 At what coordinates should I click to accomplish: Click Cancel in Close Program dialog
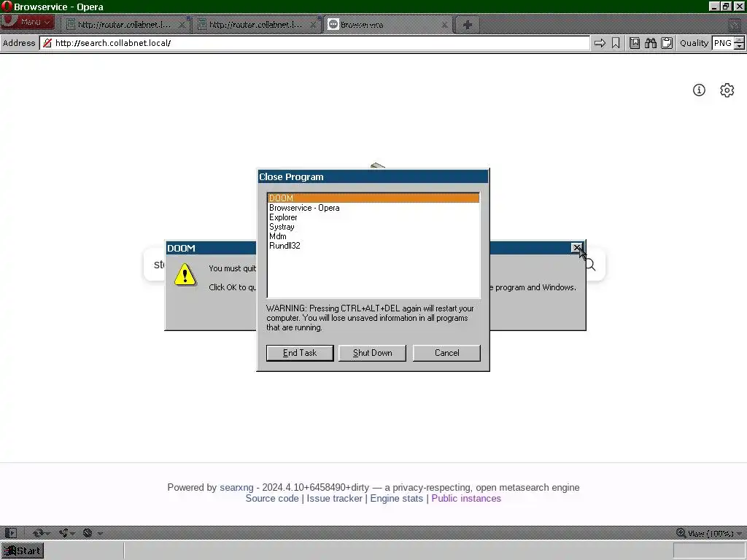(x=447, y=353)
